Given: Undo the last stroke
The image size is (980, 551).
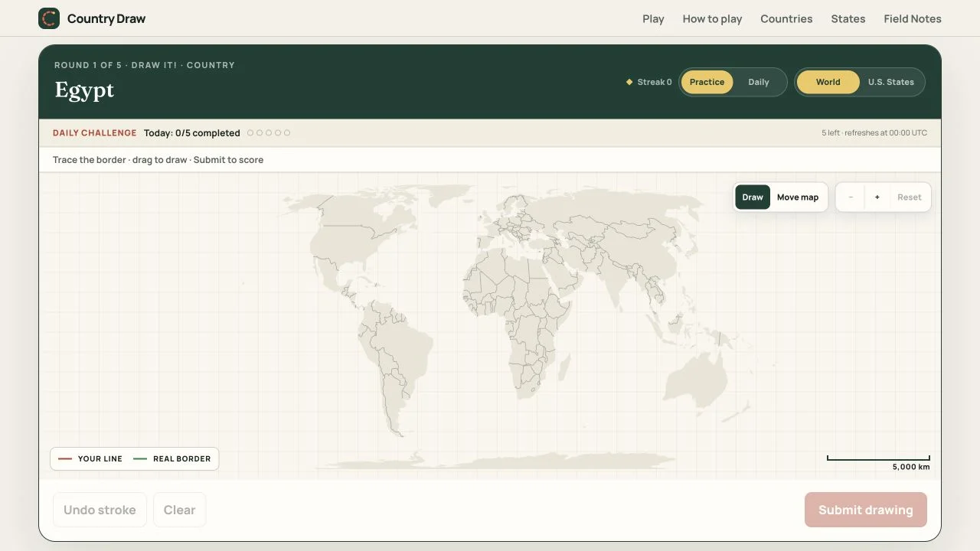Looking at the screenshot, I should coord(100,510).
